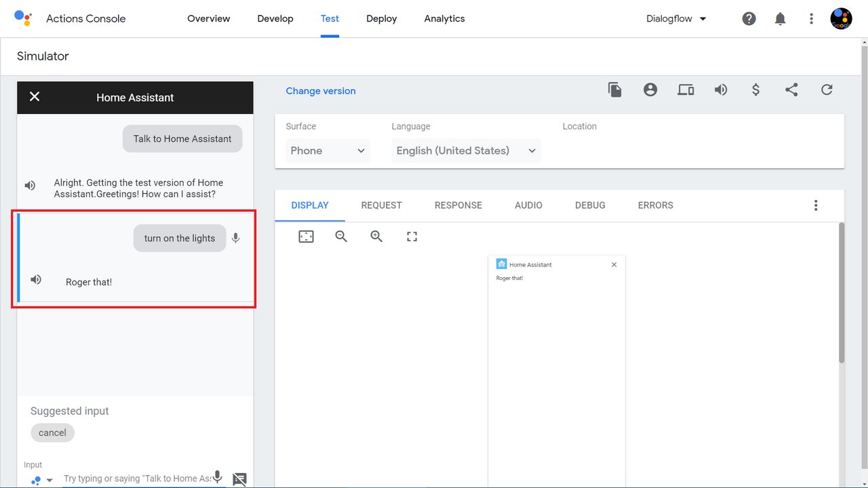Zoom in the display preview
The height and width of the screenshot is (488, 868).
coord(376,237)
